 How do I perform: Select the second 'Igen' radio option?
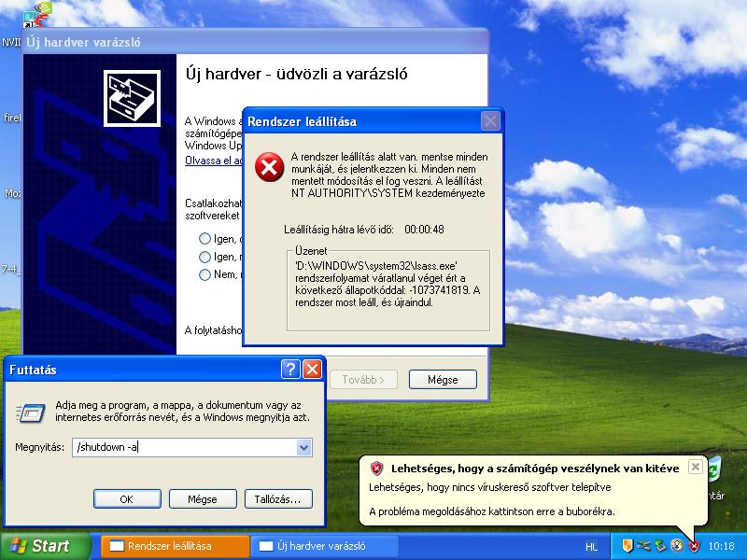pyautogui.click(x=204, y=257)
